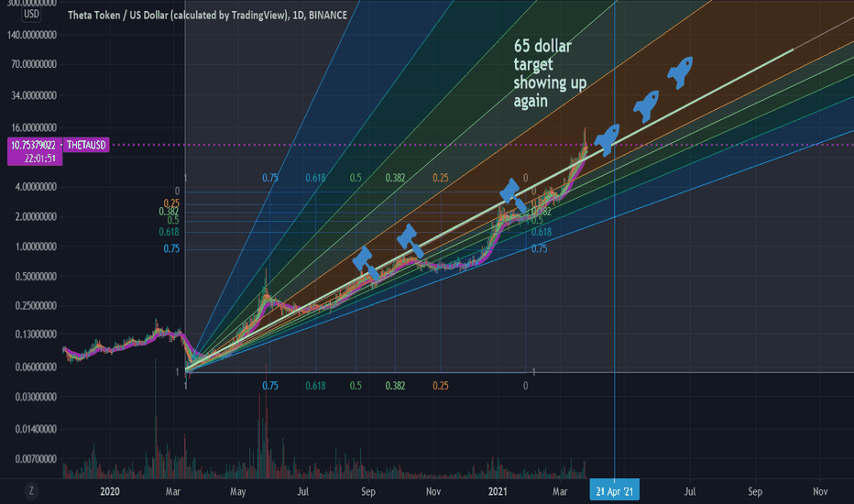854x504 pixels.
Task: Click the 22:01:51 countdown under current price
Action: click(x=39, y=158)
